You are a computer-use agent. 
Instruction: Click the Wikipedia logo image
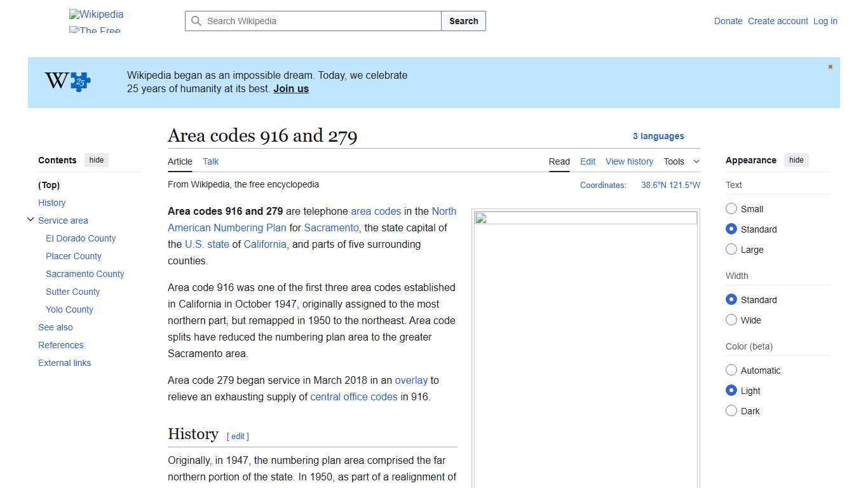96,15
